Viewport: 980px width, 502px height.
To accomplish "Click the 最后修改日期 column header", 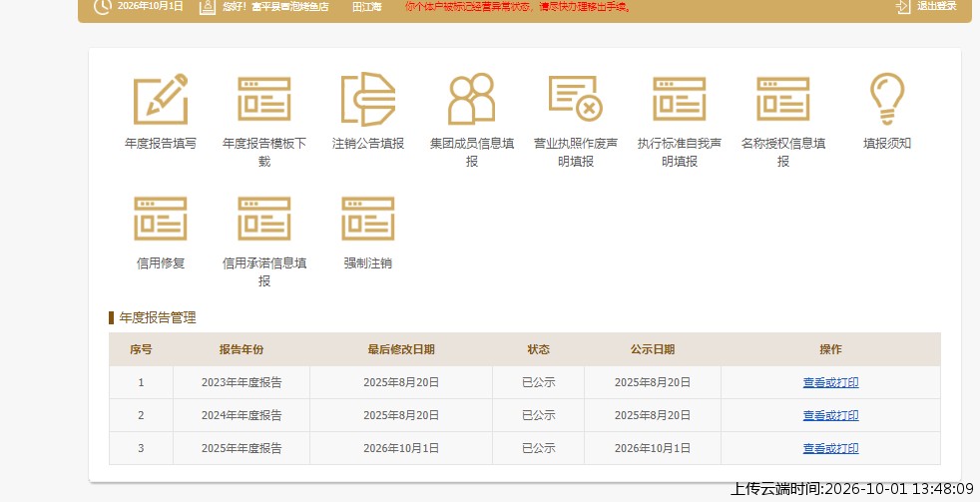I will point(401,349).
